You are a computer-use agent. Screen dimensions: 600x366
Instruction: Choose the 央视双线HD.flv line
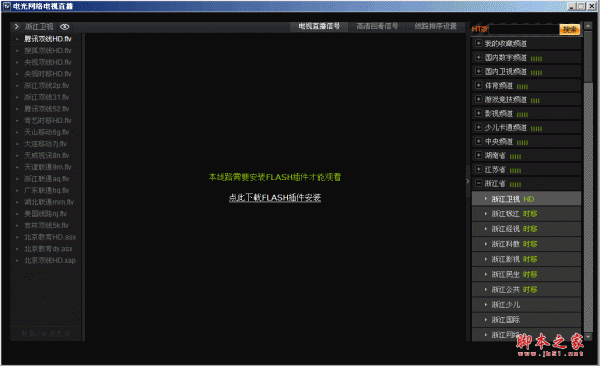[48, 62]
